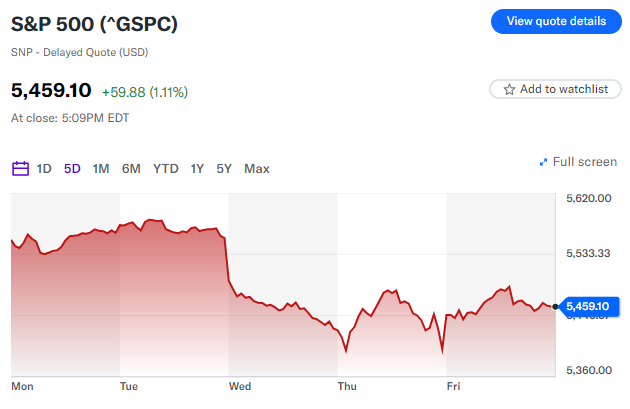Click the View quote details button

pos(556,21)
